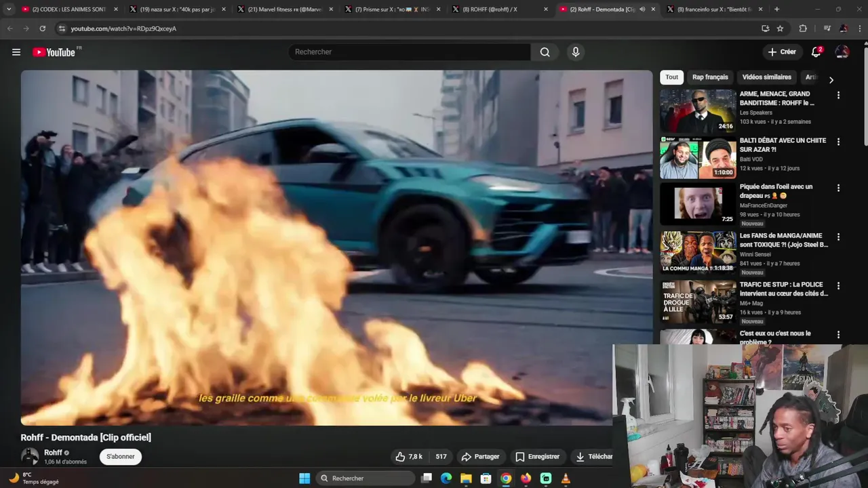The height and width of the screenshot is (488, 868).
Task: Open options for C'est eux ou c'est nous video
Action: (838, 335)
